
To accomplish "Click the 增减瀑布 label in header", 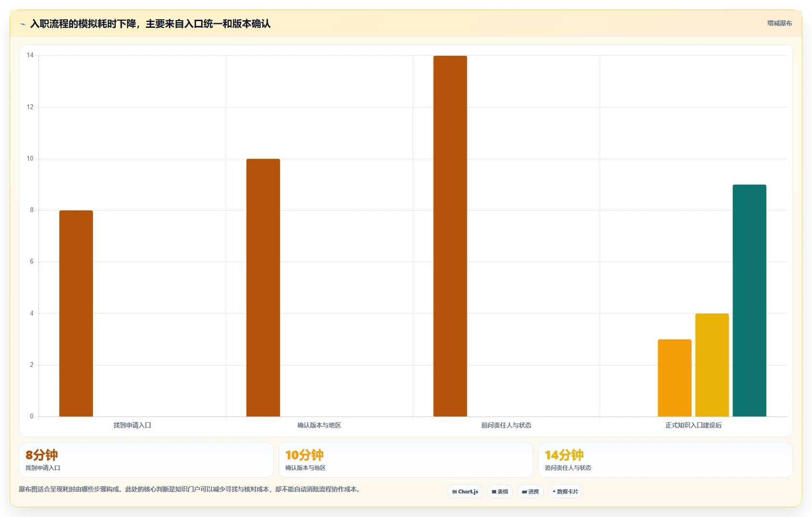I will [x=779, y=23].
